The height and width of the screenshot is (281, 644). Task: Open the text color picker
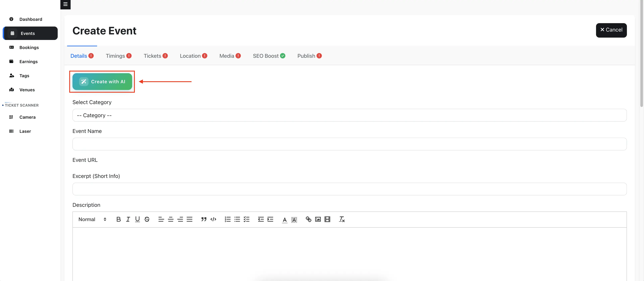pos(284,219)
